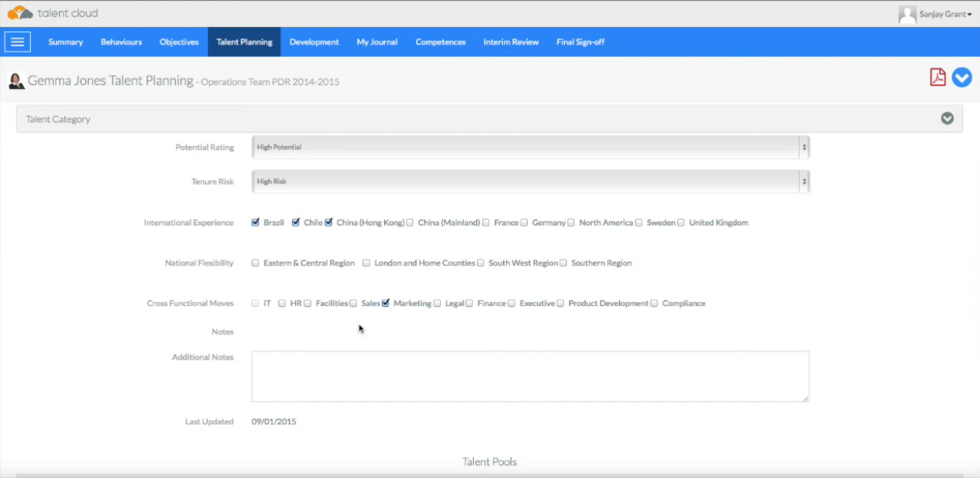This screenshot has width=980, height=478.
Task: Open the Final Sign-off tab
Action: [580, 42]
